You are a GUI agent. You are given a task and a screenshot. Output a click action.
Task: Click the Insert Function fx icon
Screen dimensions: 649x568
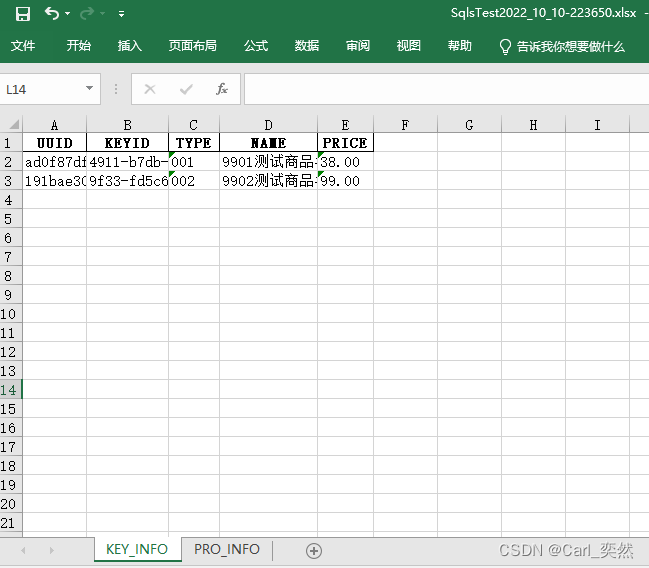pos(222,89)
